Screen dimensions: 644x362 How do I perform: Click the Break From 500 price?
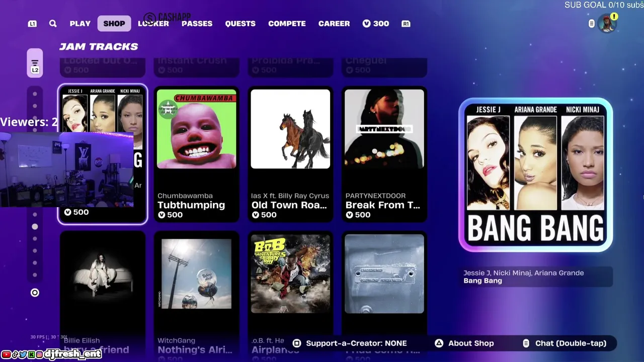point(358,215)
